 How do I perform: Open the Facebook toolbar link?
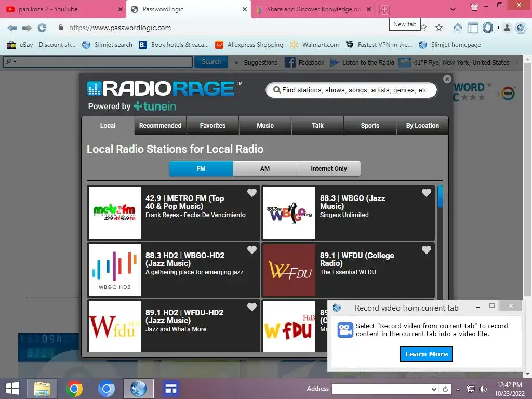[x=304, y=62]
